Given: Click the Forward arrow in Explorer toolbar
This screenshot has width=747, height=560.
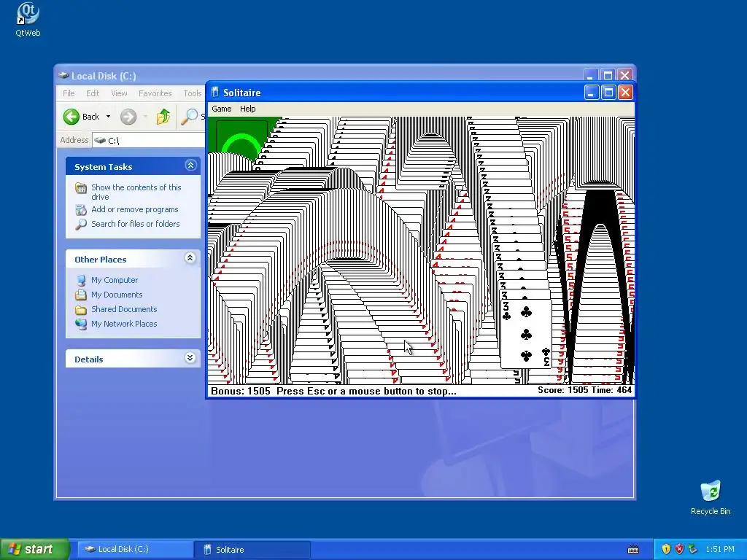Looking at the screenshot, I should tap(128, 117).
